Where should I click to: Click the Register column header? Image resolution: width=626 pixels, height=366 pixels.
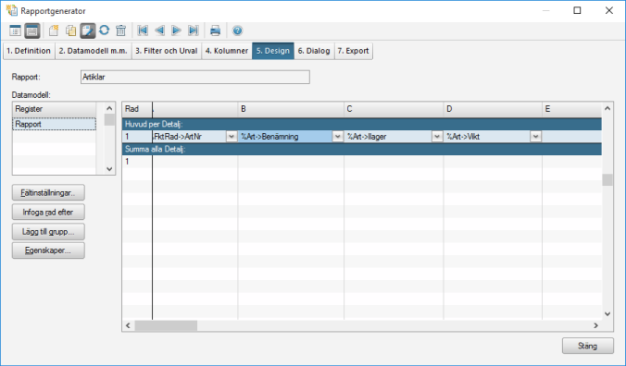(x=54, y=109)
